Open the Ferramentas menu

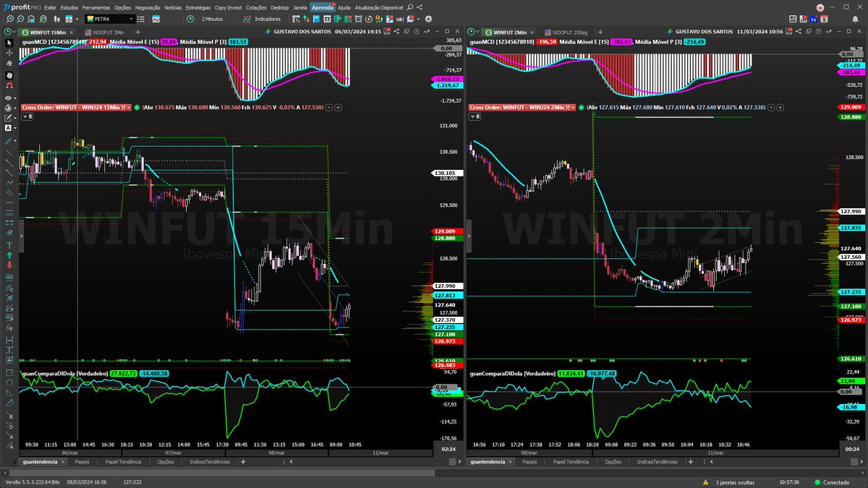(96, 7)
